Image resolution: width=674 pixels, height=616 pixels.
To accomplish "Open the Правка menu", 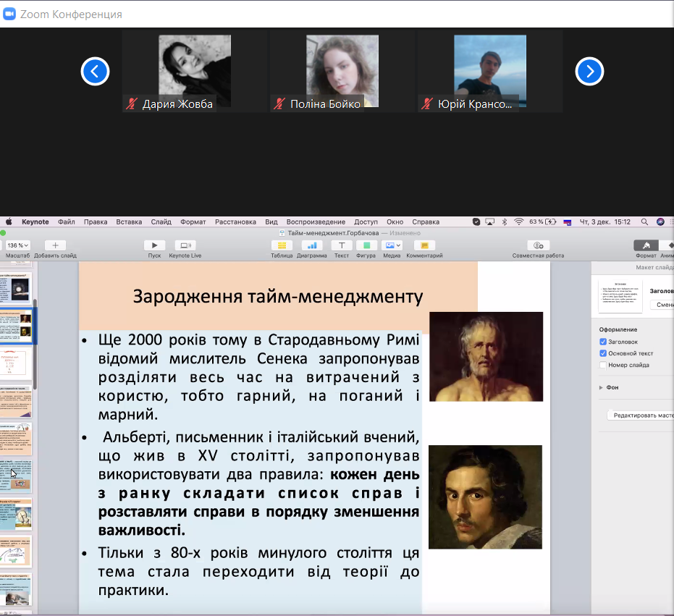I will click(x=96, y=221).
